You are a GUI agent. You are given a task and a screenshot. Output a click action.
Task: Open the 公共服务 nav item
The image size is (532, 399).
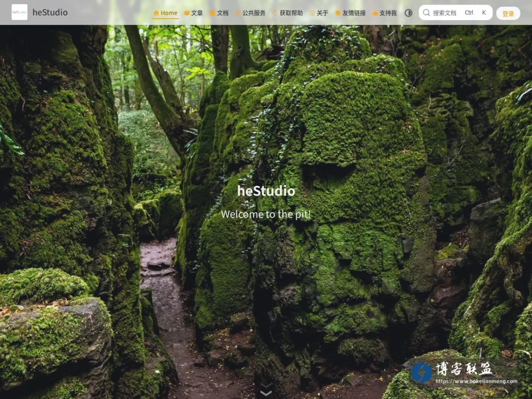pyautogui.click(x=250, y=13)
